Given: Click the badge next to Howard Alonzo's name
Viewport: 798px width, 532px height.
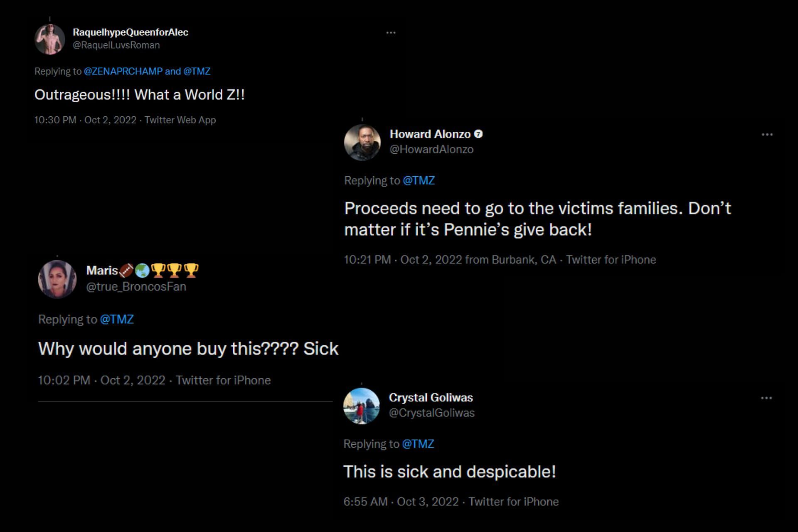Looking at the screenshot, I should pos(478,134).
